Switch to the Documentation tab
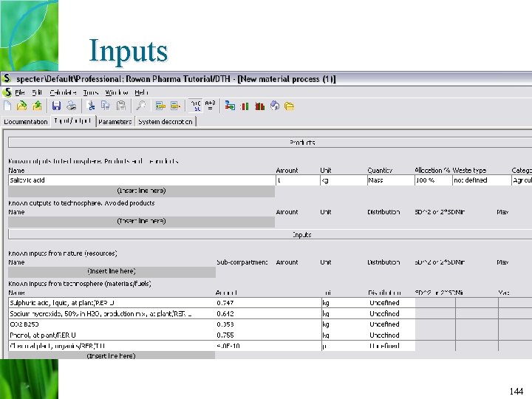 pos(26,122)
